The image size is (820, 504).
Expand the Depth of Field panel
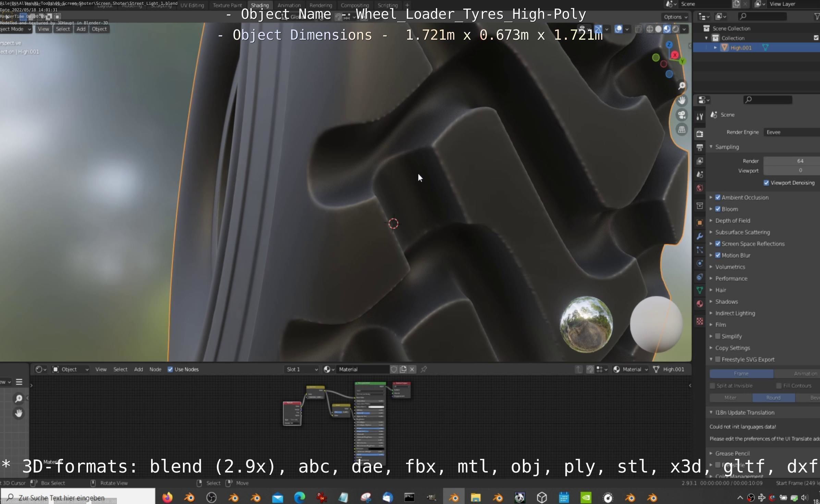point(733,220)
